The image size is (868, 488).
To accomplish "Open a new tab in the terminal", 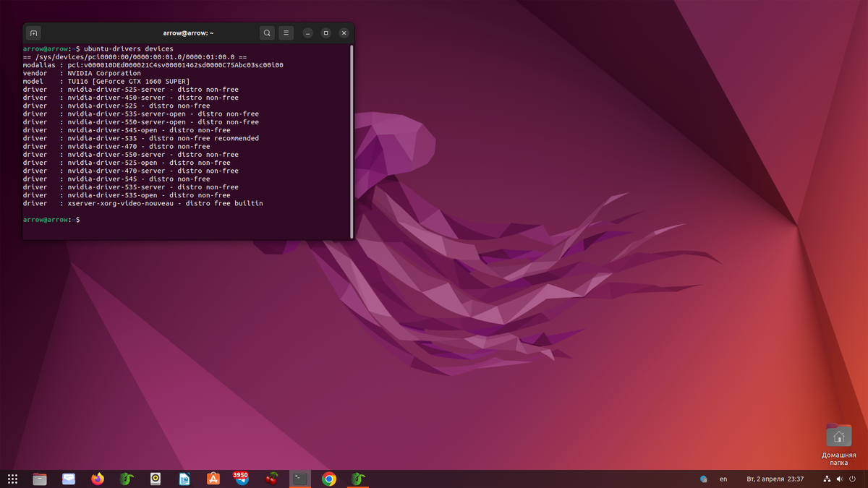I will pyautogui.click(x=33, y=33).
